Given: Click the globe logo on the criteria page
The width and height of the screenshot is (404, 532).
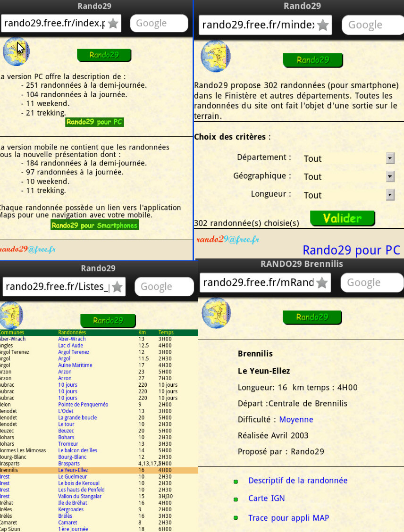Looking at the screenshot, I should [216, 56].
